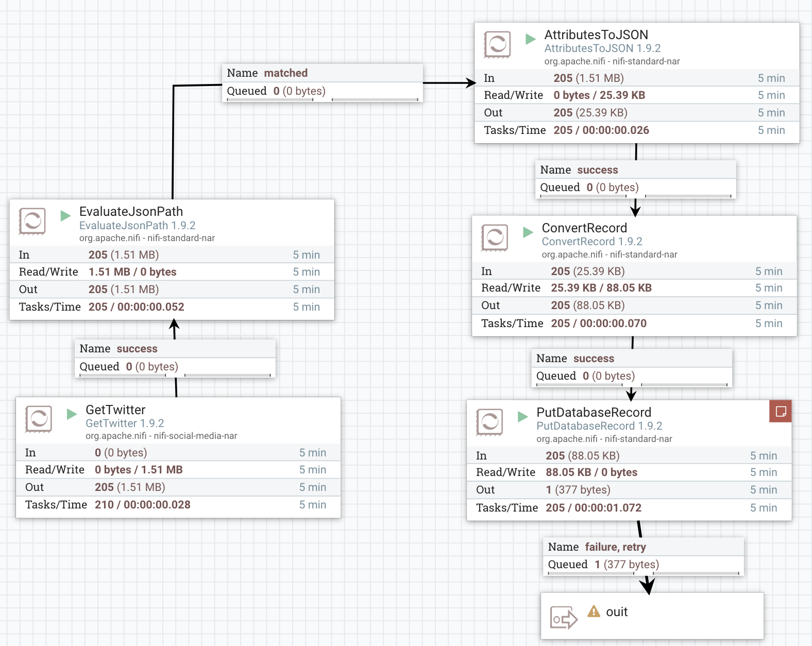The width and height of the screenshot is (812, 646).
Task: Click ConvertRecord 1.9.2 version text
Action: click(592, 241)
